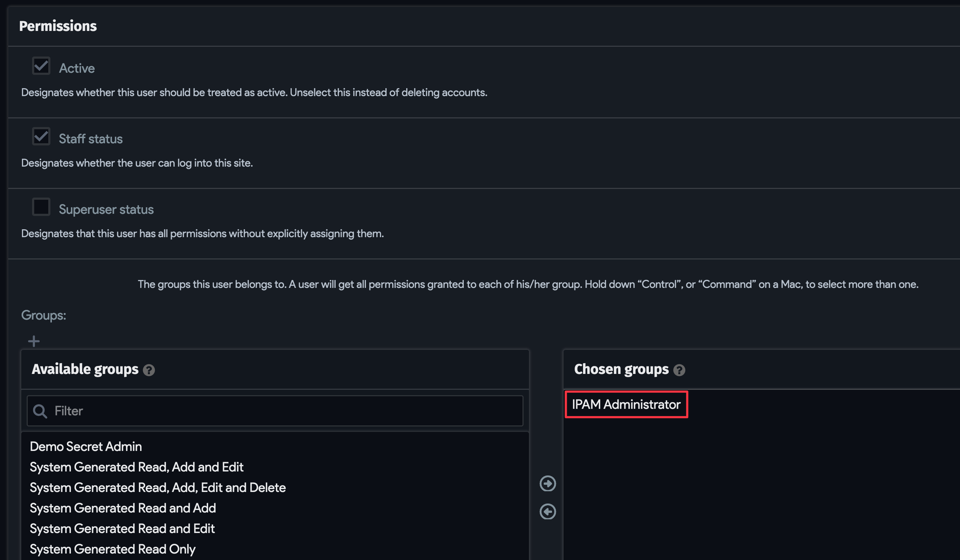Open the Chosen groups help tooltip
Viewport: 960px width, 560px height.
point(679,370)
